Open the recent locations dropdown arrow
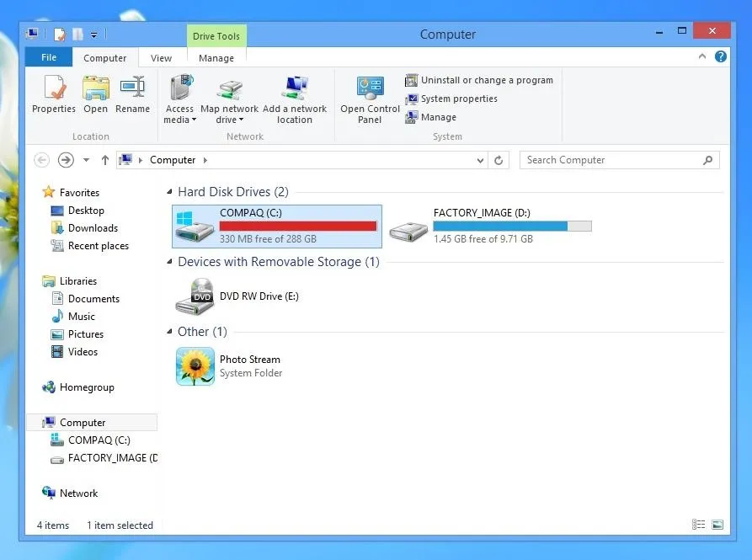The width and height of the screenshot is (752, 560). point(87,160)
